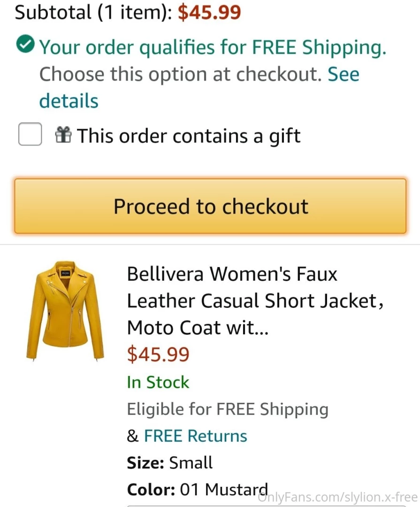Click 'Eligible for FREE Shipping' text

[227, 409]
